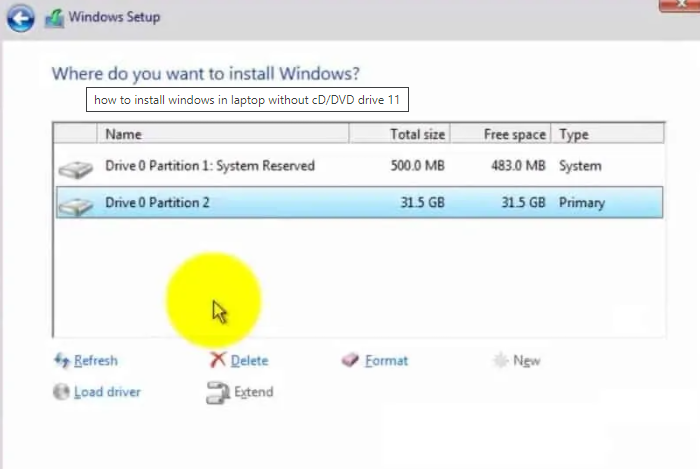This screenshot has height=469, width=700.
Task: Click the System type cell
Action: point(580,166)
